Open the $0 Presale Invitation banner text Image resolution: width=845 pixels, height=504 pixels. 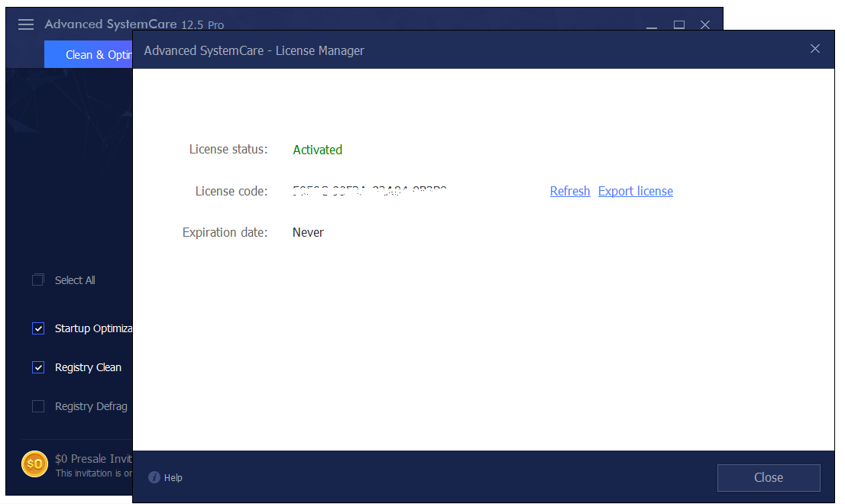tap(93, 459)
